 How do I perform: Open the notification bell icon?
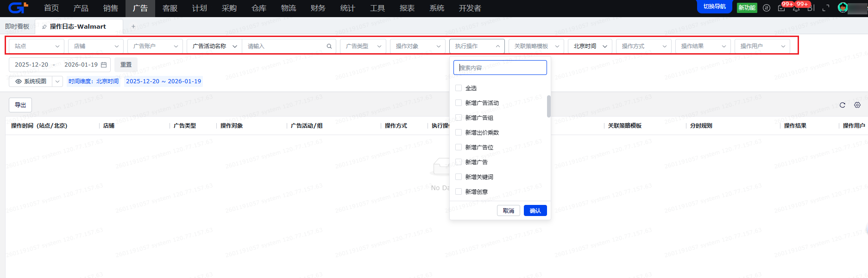pos(796,8)
